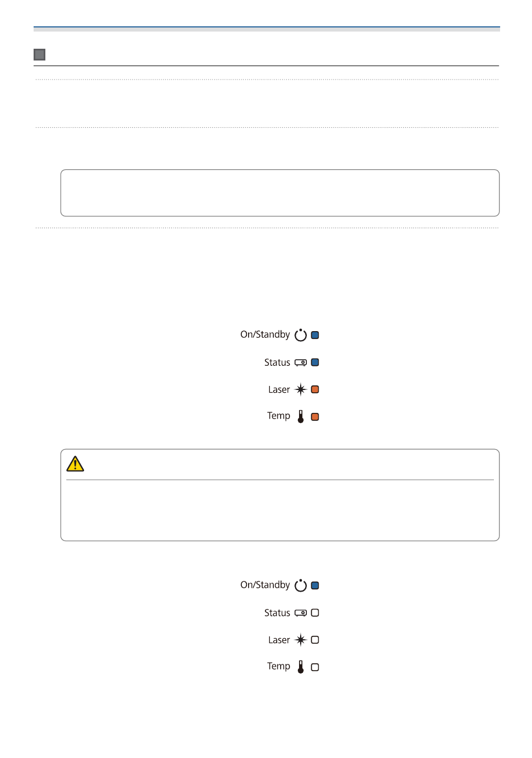Viewport: 532px width, 758px height.
Task: Click the Laser label beside the orange indicator
Action: pyautogui.click(x=279, y=389)
